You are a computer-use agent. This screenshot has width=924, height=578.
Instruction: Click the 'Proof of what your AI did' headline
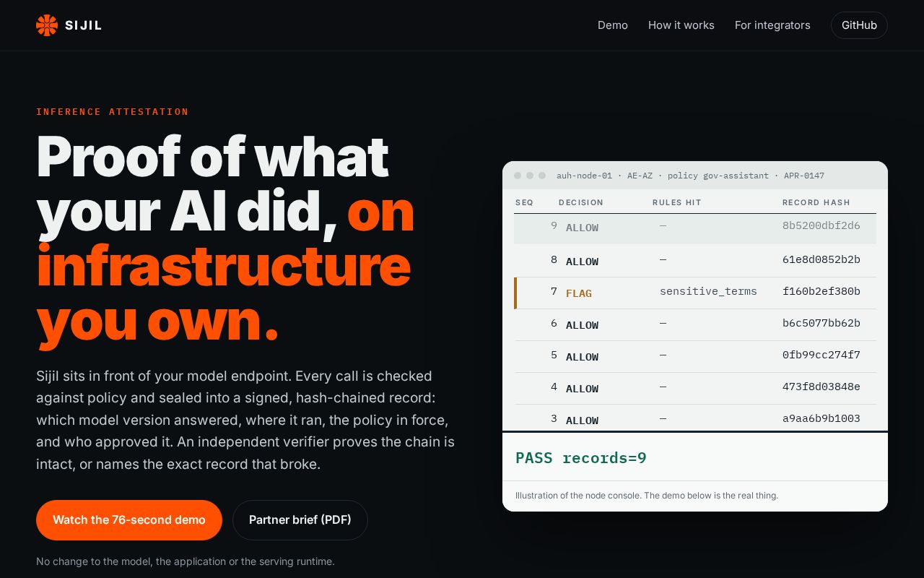[225, 238]
